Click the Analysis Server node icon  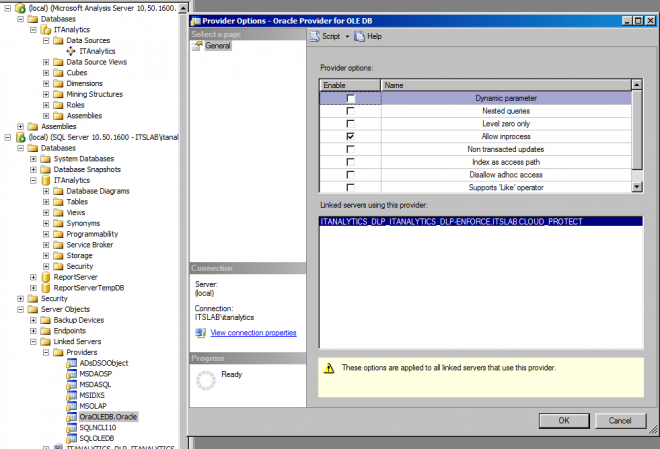(x=20, y=8)
